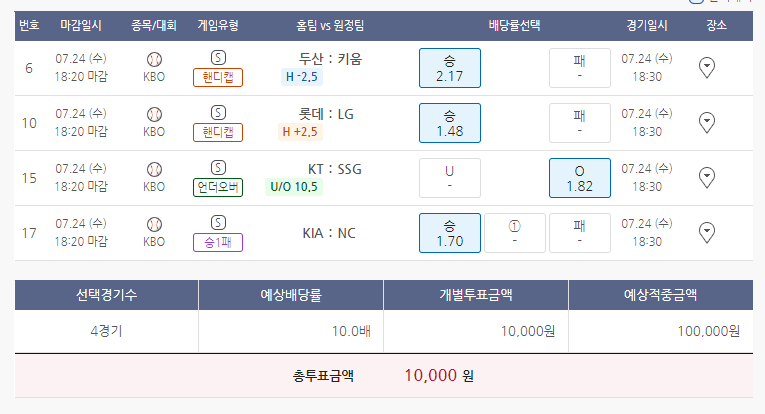Click location pin for KIA vs NC

pos(707,233)
